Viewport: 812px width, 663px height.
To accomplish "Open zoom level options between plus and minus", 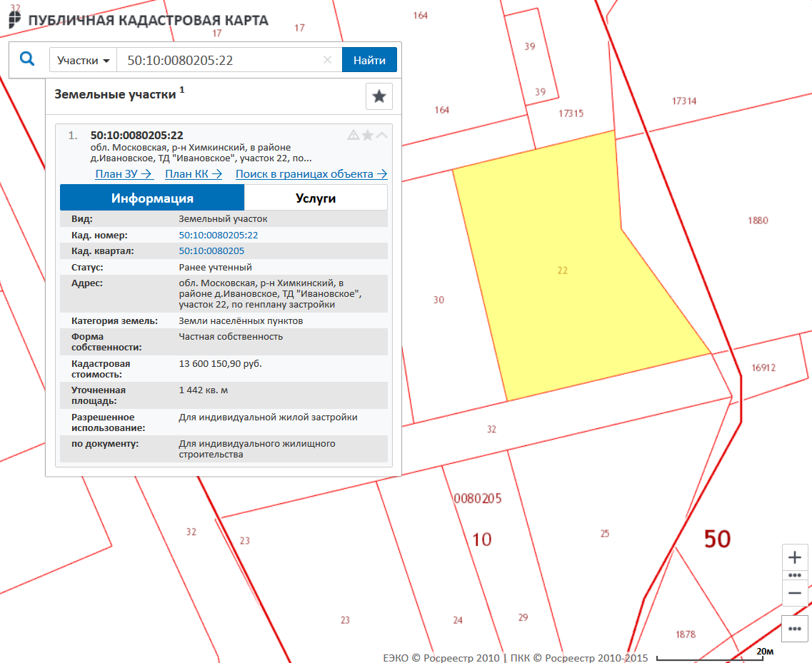I will coord(794,575).
